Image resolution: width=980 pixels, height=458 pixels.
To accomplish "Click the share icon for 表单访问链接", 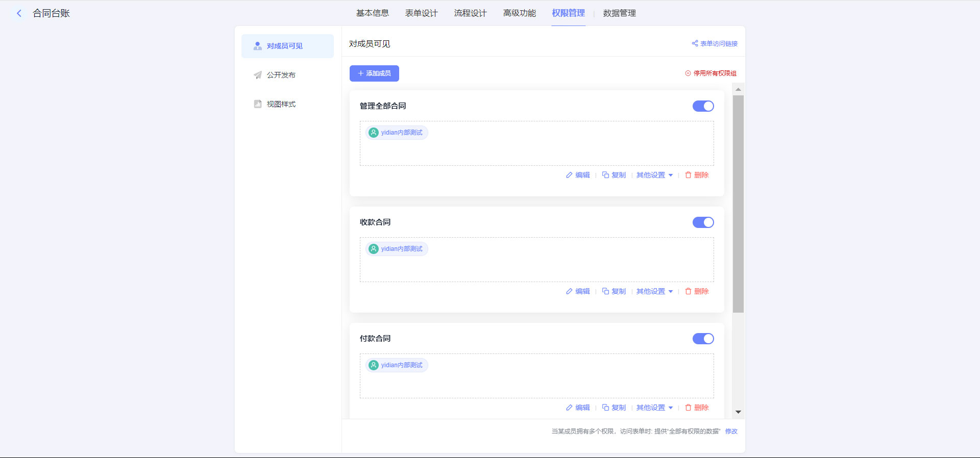I will pos(695,43).
